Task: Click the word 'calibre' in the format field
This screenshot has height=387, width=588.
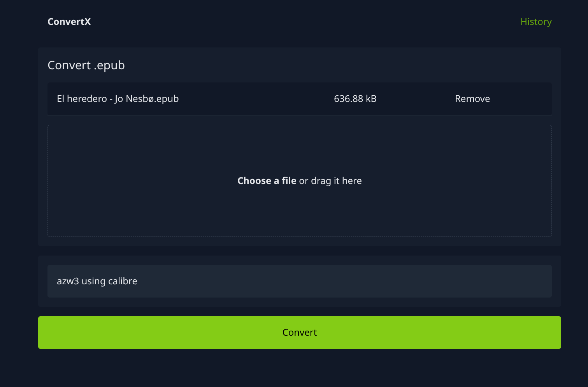Action: coord(123,281)
